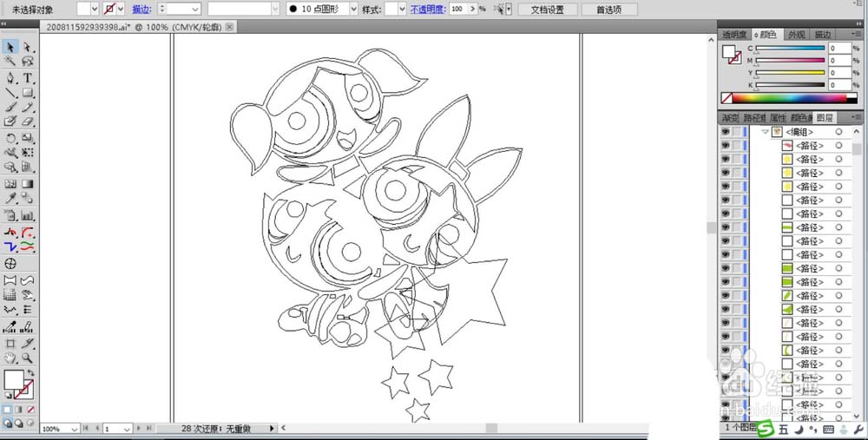The image size is (868, 440).
Task: Open the zoom level 100% dropdown
Action: (x=74, y=429)
